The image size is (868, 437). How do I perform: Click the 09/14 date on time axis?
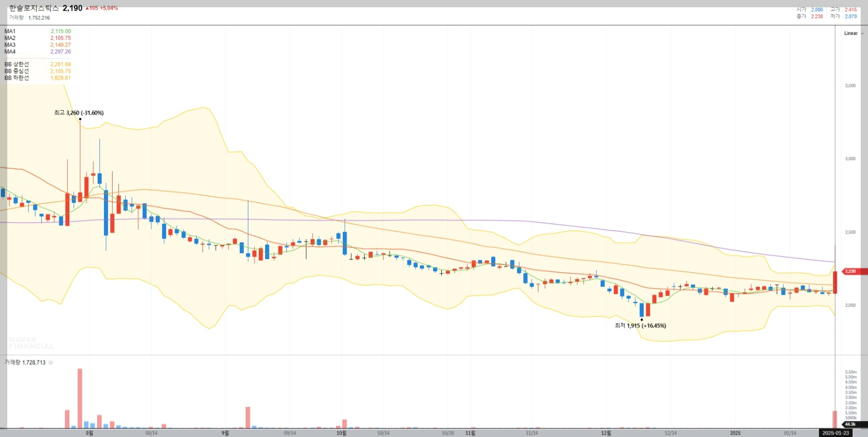pos(290,433)
